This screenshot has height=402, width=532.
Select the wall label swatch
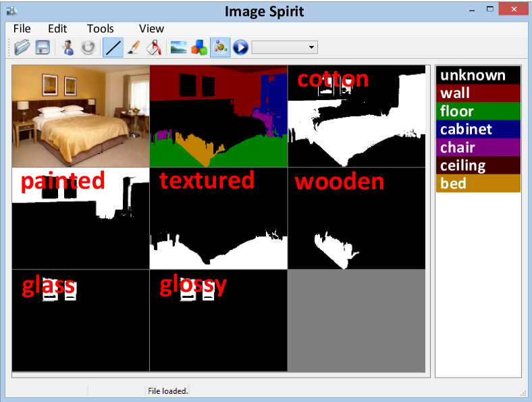coord(478,93)
